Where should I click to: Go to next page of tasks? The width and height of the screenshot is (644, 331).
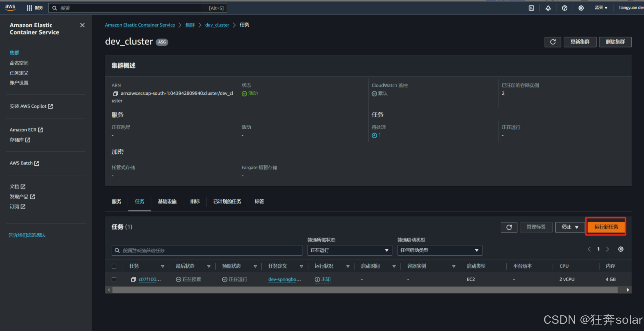[607, 249]
